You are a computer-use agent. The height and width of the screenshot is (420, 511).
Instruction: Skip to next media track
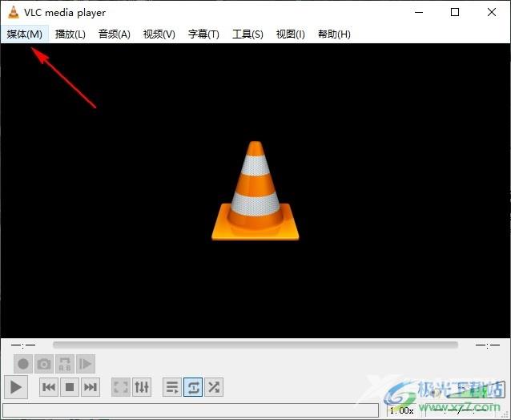(91, 387)
